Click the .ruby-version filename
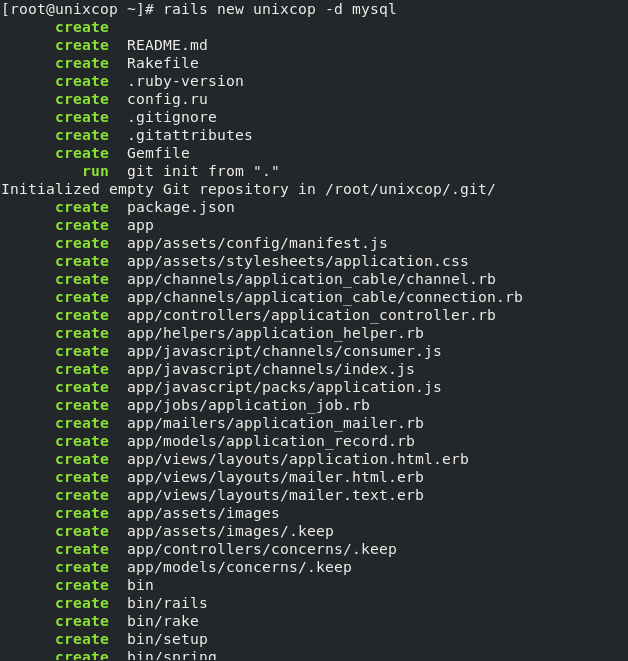The image size is (628, 661). [185, 81]
